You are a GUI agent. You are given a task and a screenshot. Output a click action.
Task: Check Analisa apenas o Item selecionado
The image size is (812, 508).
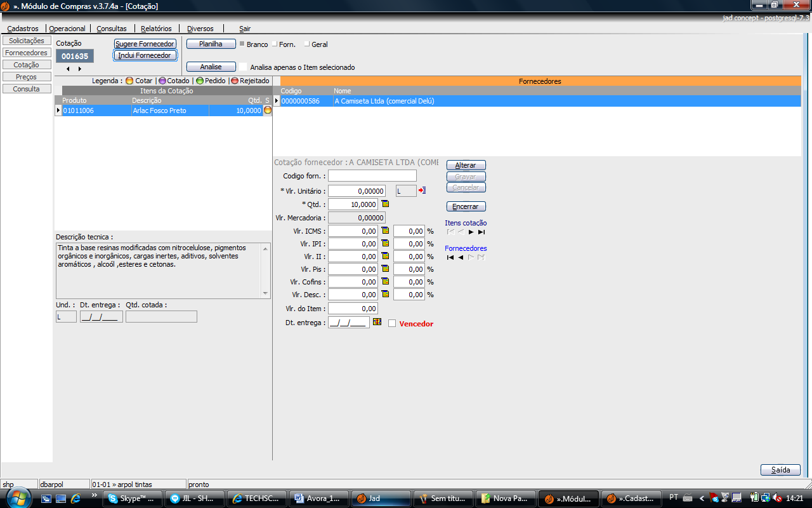pos(243,67)
